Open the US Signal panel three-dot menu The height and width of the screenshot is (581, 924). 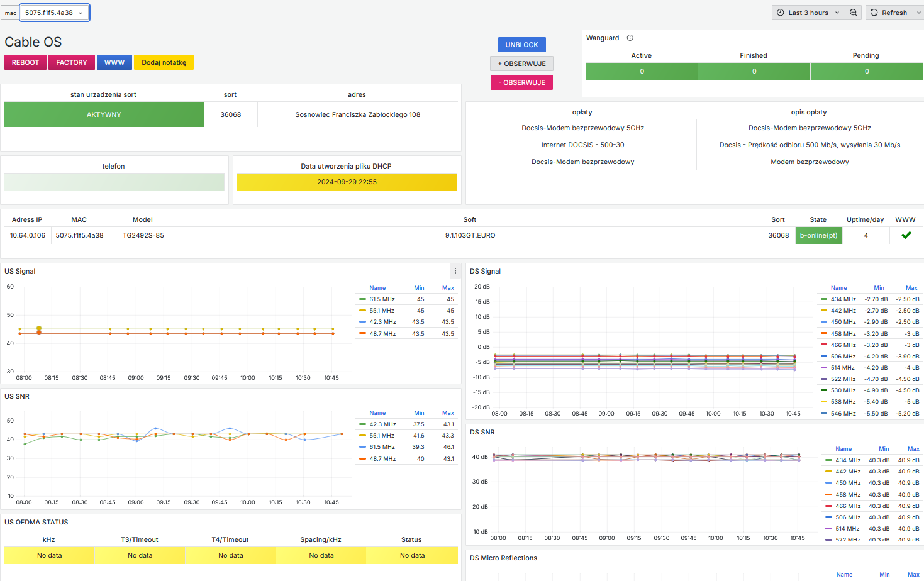[455, 271]
